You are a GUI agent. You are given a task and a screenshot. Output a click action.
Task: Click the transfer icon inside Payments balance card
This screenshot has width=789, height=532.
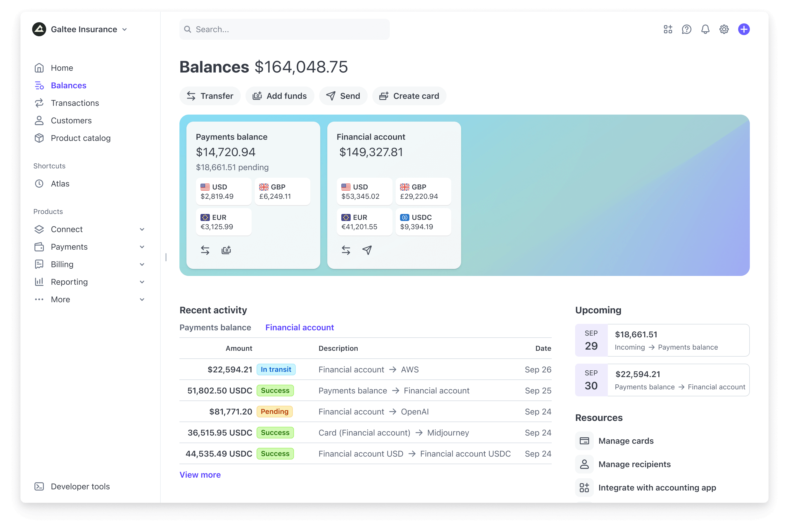coord(205,250)
